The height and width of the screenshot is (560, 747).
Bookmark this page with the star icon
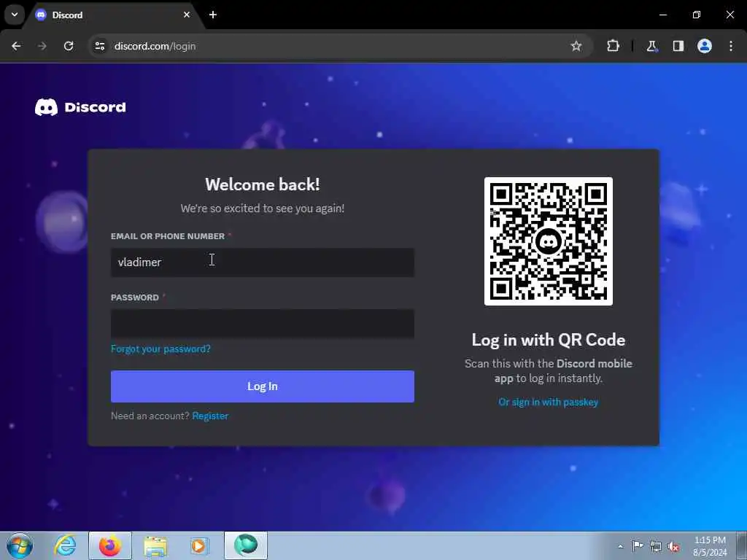click(576, 46)
